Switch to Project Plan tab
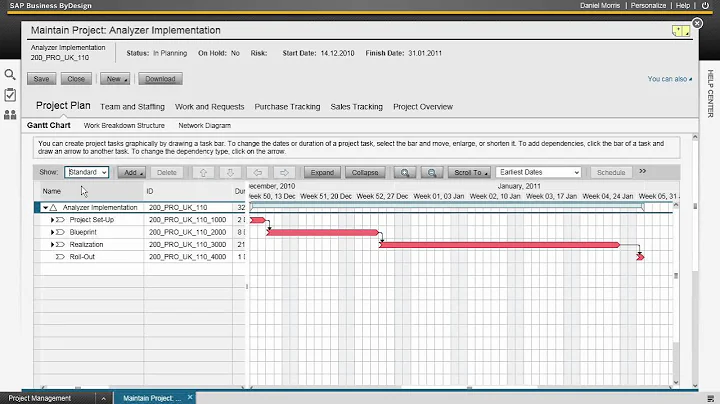720x404 pixels. coord(63,106)
